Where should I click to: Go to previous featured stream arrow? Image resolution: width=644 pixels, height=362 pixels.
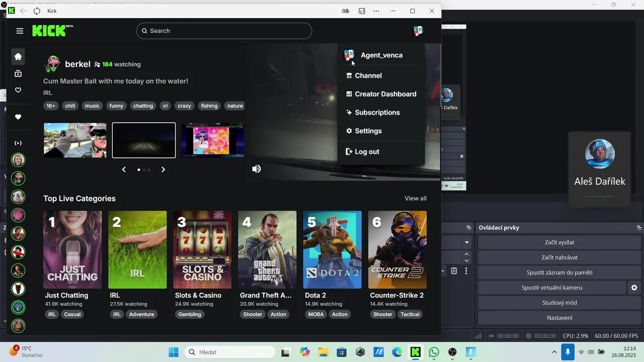(x=124, y=169)
